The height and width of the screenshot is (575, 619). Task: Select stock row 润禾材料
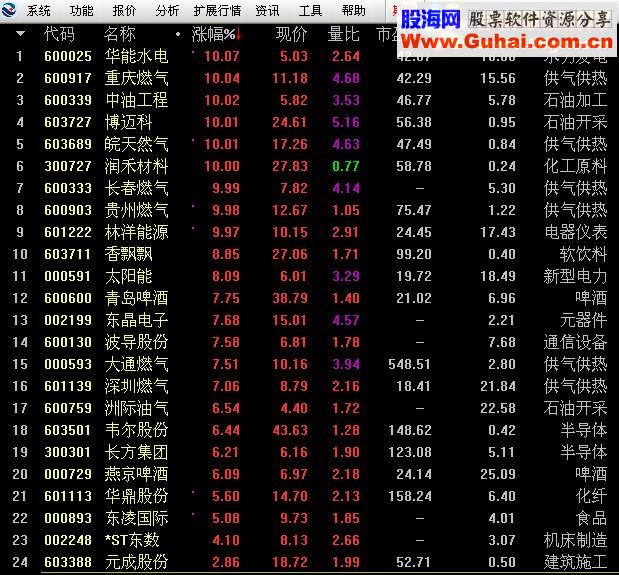[310, 166]
